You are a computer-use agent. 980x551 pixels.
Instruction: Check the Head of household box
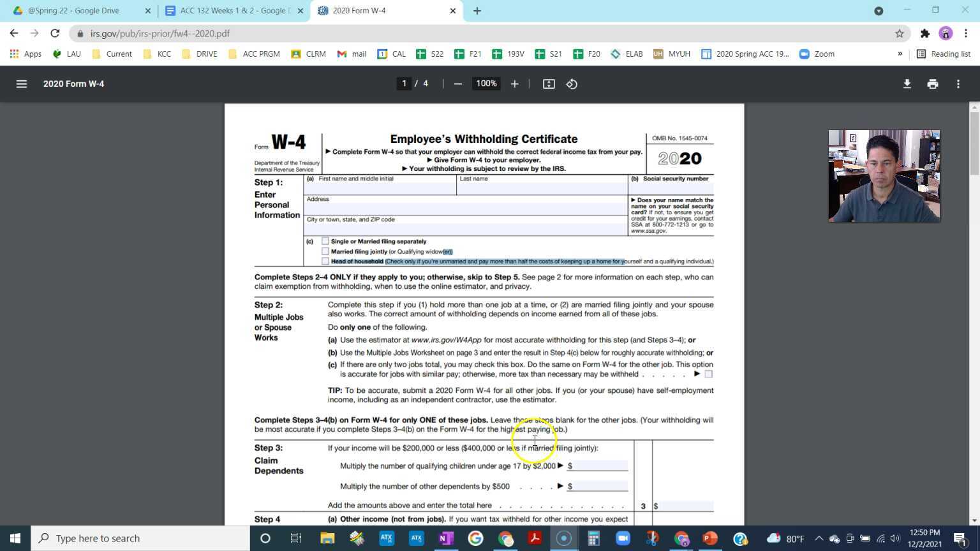(325, 261)
